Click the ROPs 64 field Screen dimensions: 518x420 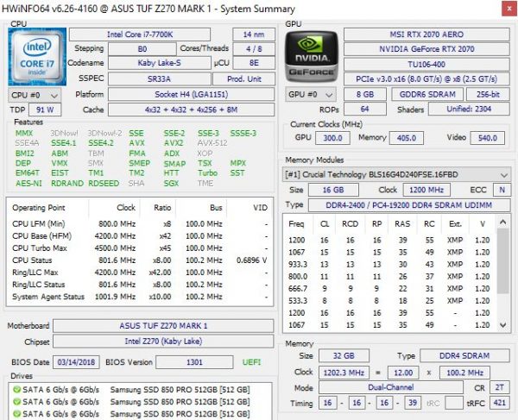365,109
